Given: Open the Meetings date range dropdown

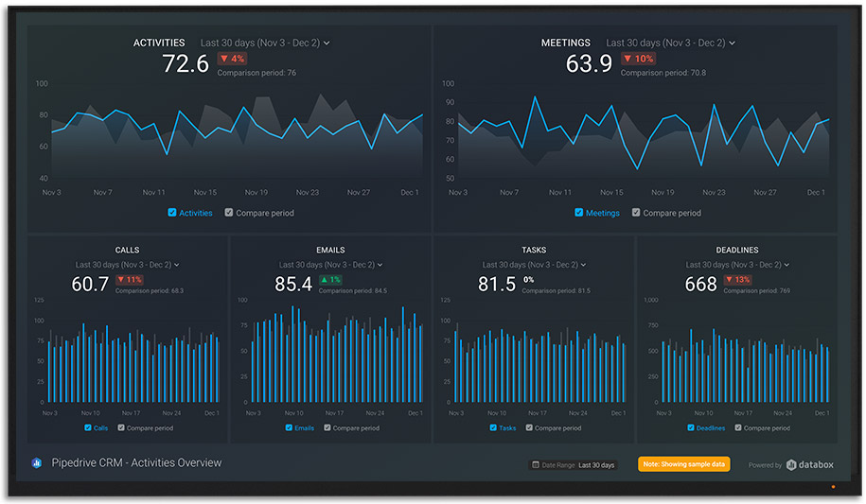Looking at the screenshot, I should [670, 43].
